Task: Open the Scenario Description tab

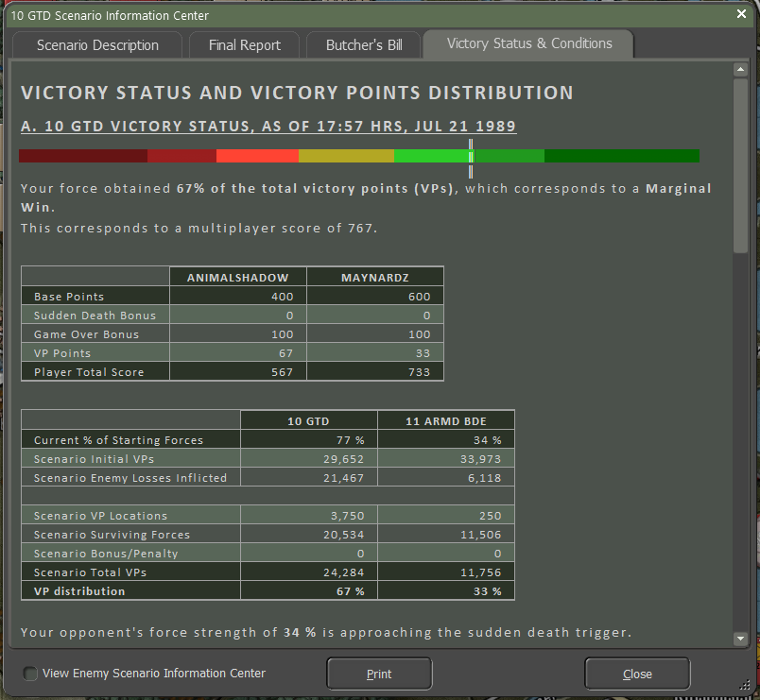Action: coord(97,45)
